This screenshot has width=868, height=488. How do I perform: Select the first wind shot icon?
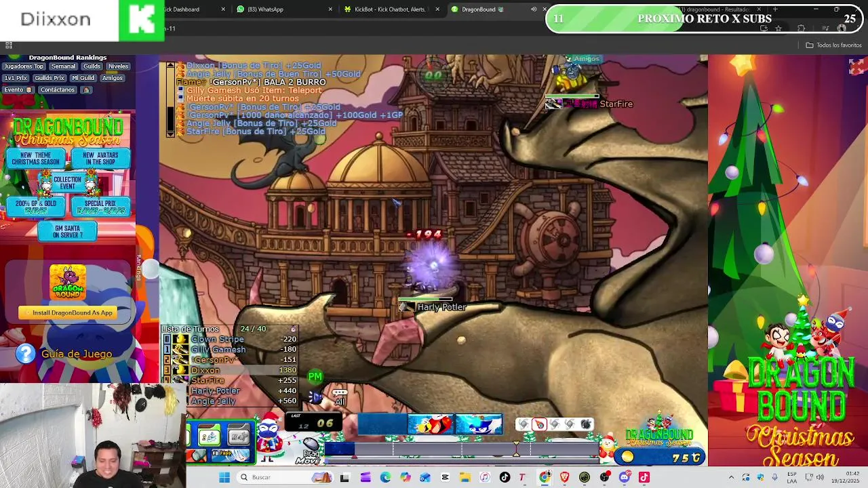pos(524,424)
